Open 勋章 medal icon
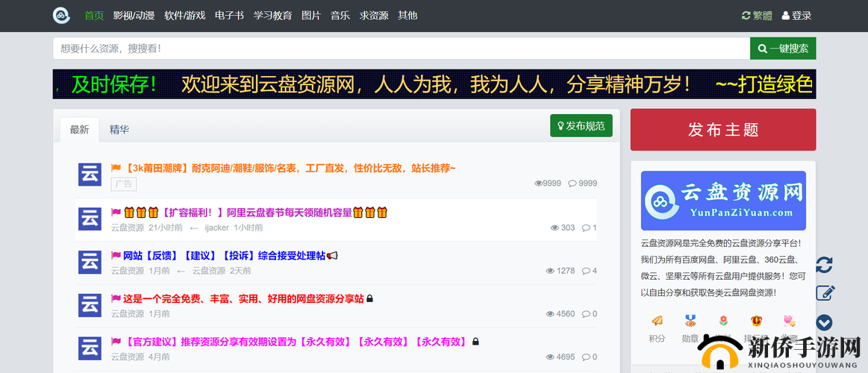The image size is (868, 373). [x=690, y=321]
